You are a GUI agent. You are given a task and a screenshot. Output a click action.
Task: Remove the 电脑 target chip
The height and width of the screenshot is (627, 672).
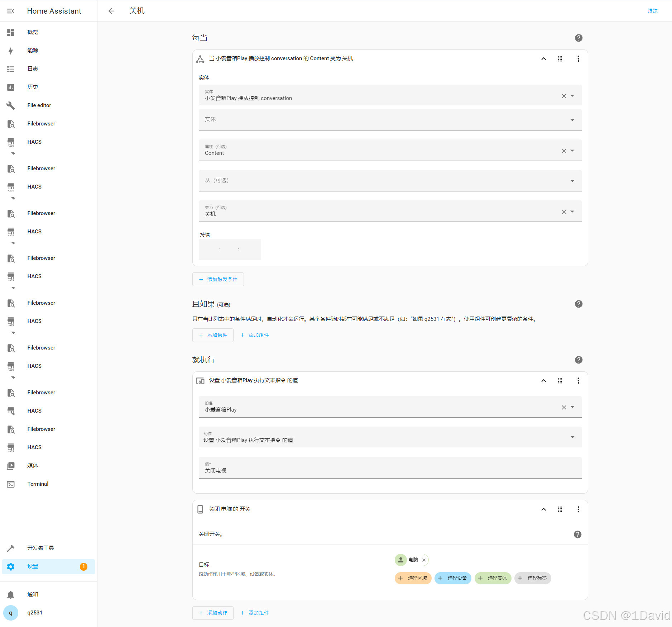click(x=424, y=560)
